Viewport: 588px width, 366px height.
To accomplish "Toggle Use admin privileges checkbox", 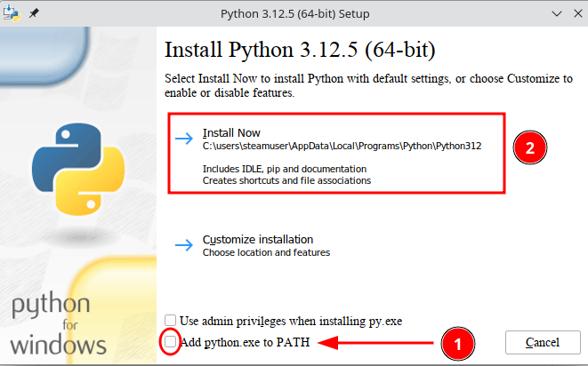I will [170, 320].
